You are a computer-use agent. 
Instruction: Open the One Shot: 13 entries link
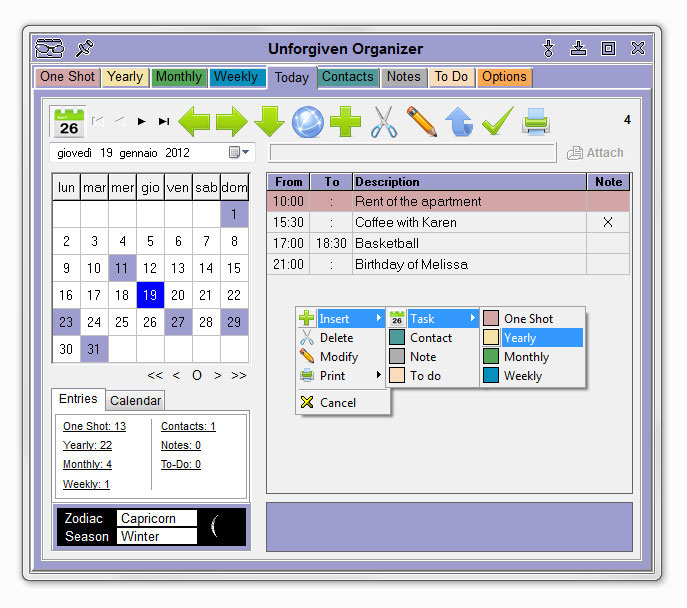94,426
